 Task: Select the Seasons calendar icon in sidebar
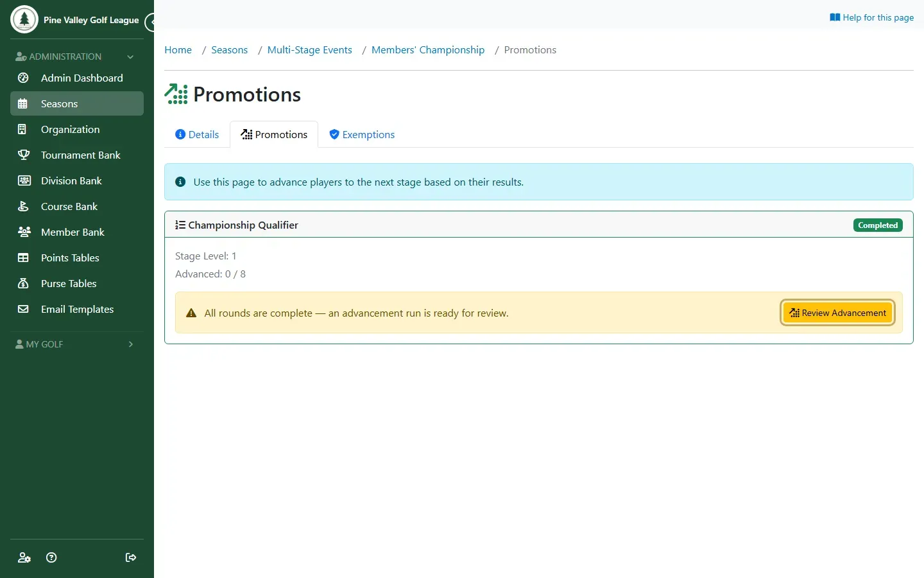tap(23, 103)
